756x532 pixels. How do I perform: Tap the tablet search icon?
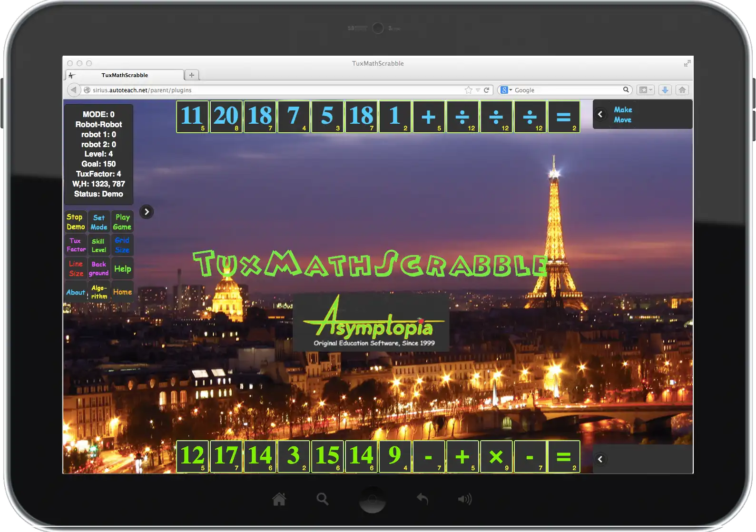(x=323, y=499)
